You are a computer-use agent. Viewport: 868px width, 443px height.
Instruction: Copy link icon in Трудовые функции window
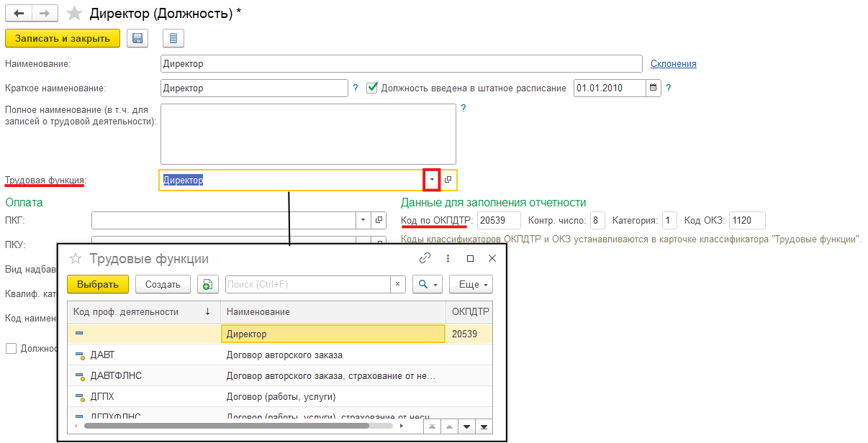(425, 258)
